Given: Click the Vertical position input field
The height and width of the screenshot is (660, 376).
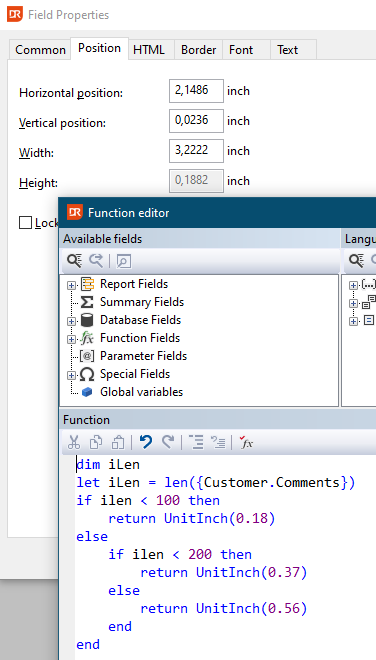Looking at the screenshot, I should (x=196, y=121).
